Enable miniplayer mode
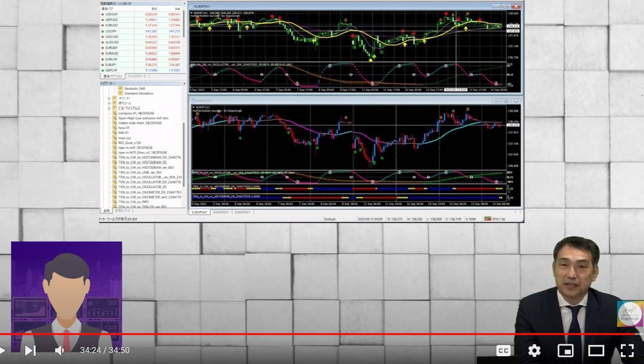 [565, 351]
